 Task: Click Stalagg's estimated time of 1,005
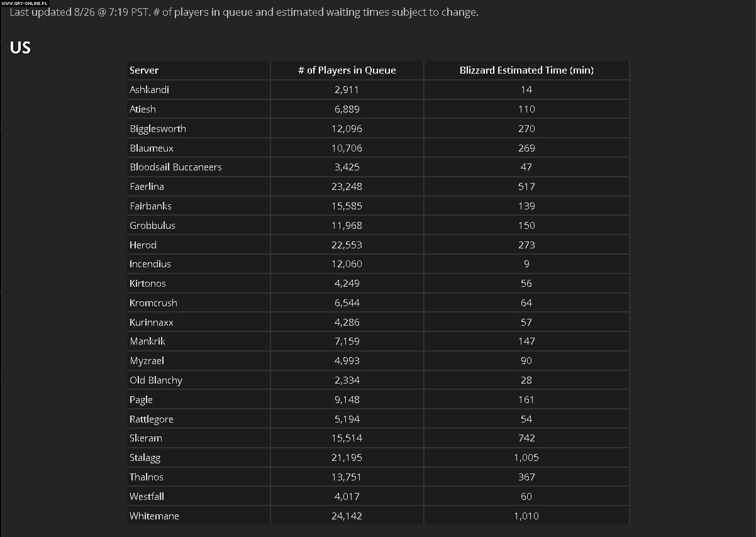click(x=526, y=458)
